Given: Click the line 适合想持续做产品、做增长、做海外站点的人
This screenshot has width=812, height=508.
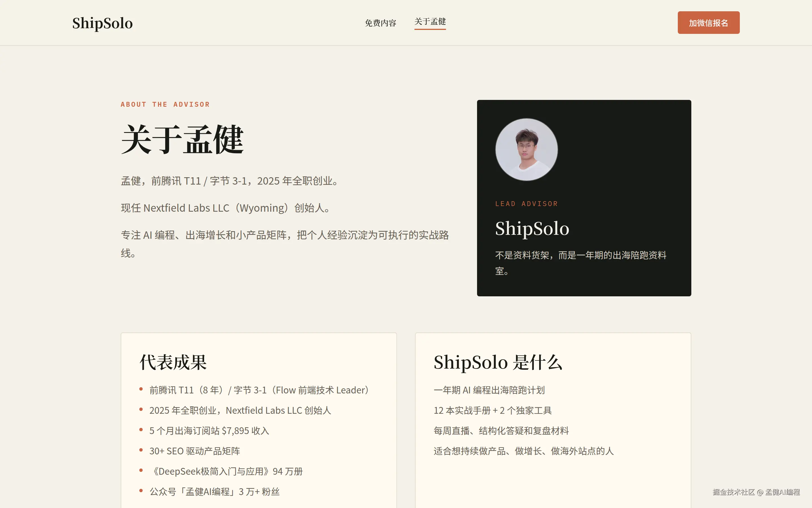Looking at the screenshot, I should tap(524, 451).
